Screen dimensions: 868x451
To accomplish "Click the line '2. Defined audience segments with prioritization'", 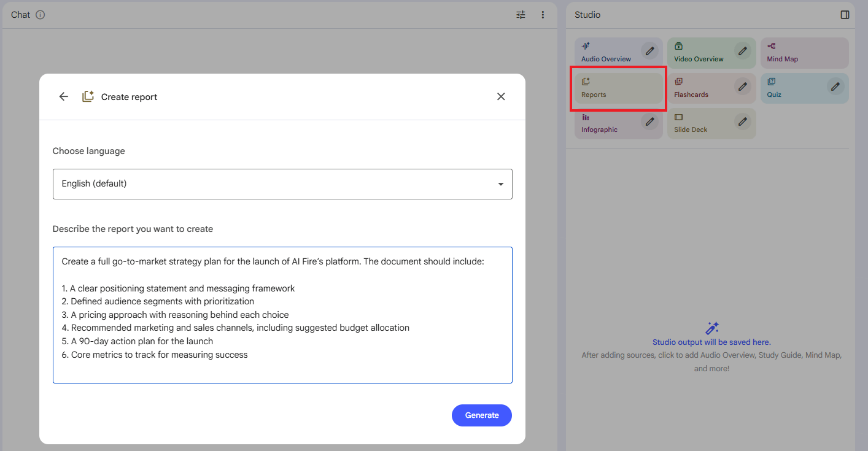I will pyautogui.click(x=158, y=301).
